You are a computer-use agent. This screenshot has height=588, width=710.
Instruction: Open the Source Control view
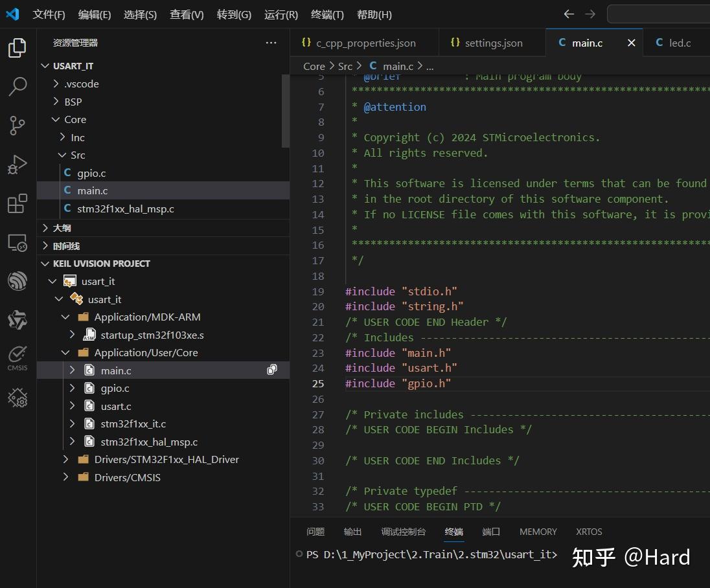click(17, 126)
